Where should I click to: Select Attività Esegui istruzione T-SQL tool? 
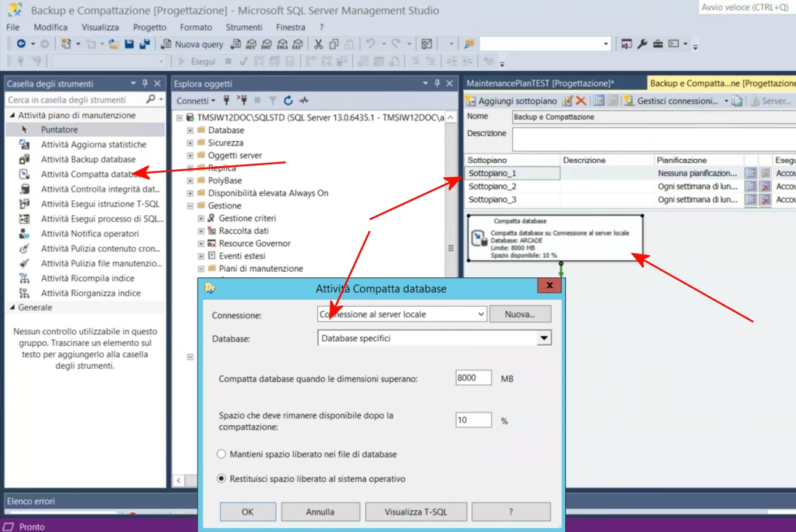click(100, 204)
